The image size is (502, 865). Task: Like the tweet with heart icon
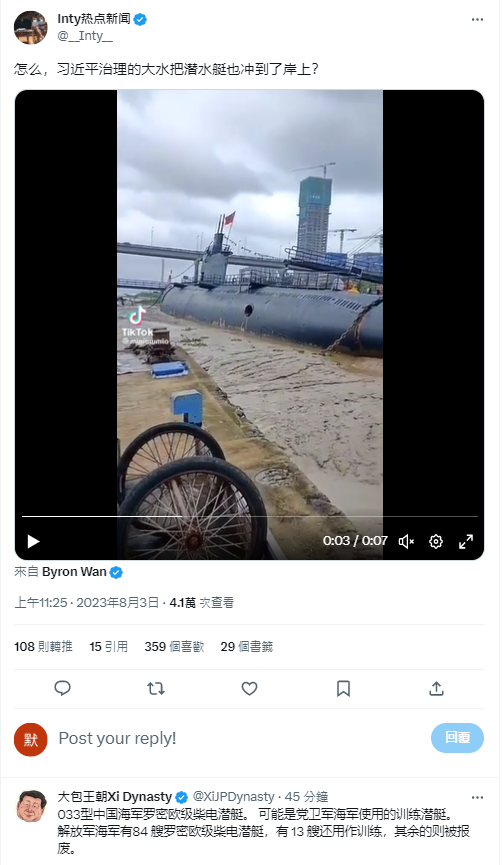point(249,688)
